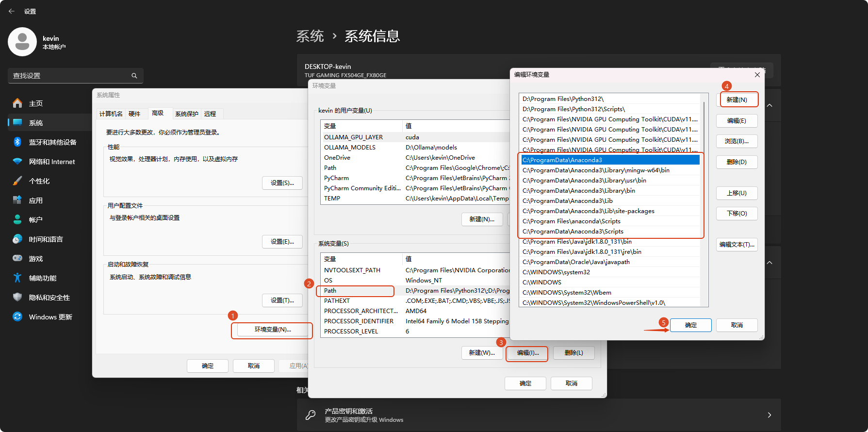
Task: Open Windows Update icon
Action: (x=17, y=316)
